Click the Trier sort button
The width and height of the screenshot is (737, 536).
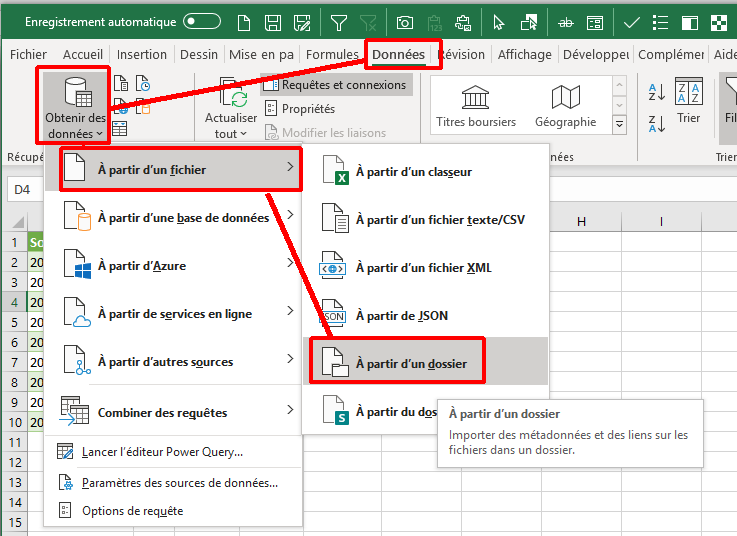coord(689,104)
